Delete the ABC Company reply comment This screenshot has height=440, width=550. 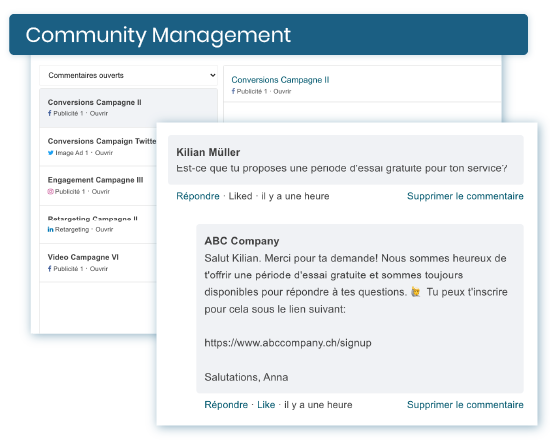(x=465, y=405)
